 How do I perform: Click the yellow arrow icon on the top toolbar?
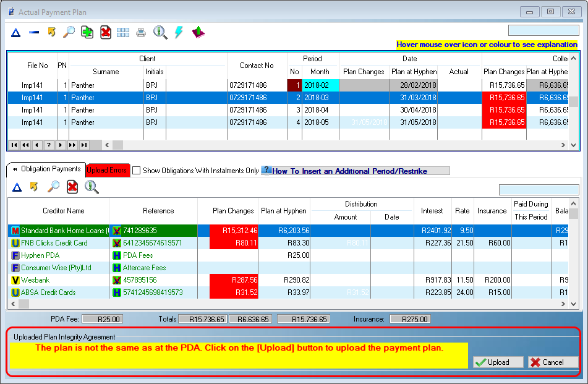pyautogui.click(x=51, y=32)
